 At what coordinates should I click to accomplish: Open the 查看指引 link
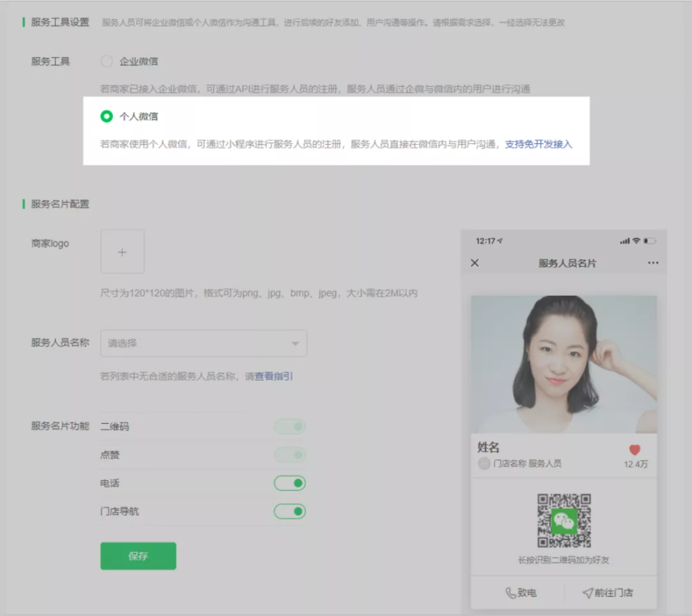pos(274,377)
